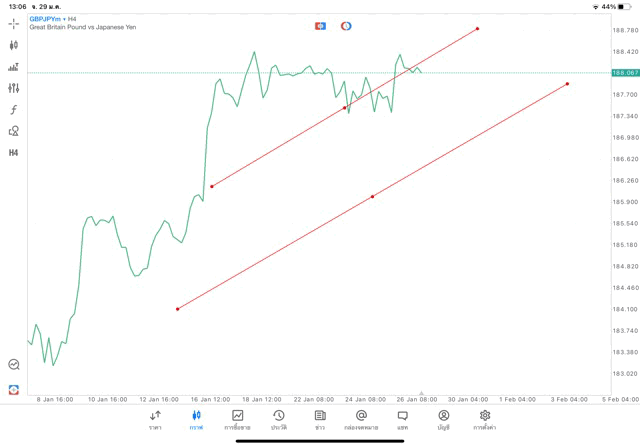Activate the crosshair cursor tool
The image size is (640, 447).
14,23
